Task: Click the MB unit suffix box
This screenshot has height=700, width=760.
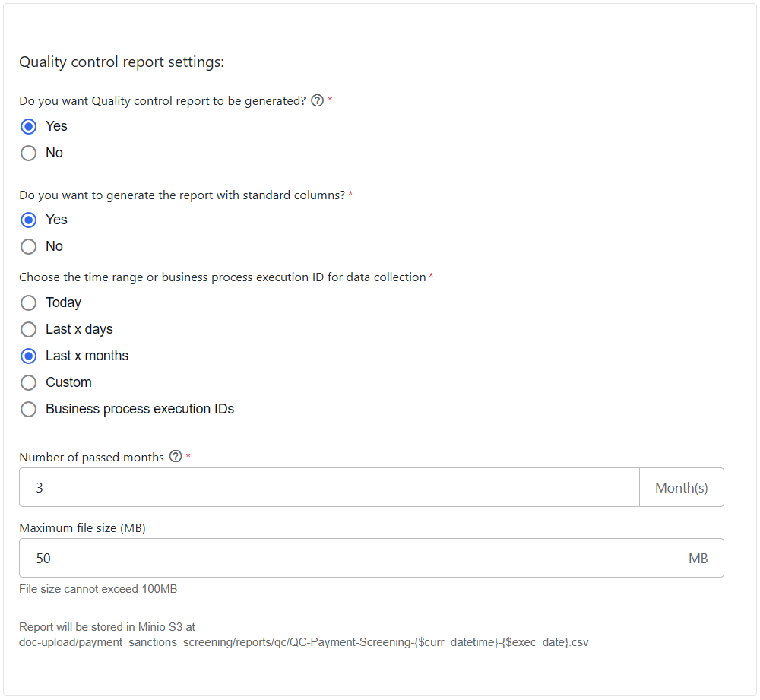Action: click(x=698, y=558)
